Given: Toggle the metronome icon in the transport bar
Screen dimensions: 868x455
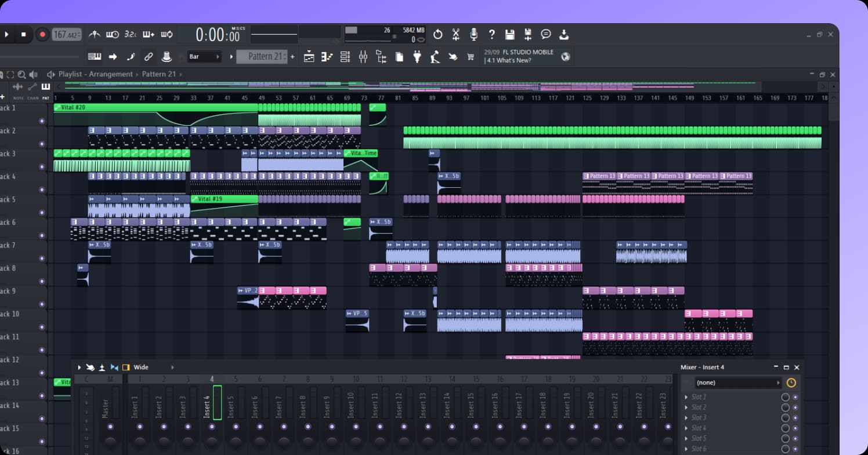Looking at the screenshot, I should point(95,34).
